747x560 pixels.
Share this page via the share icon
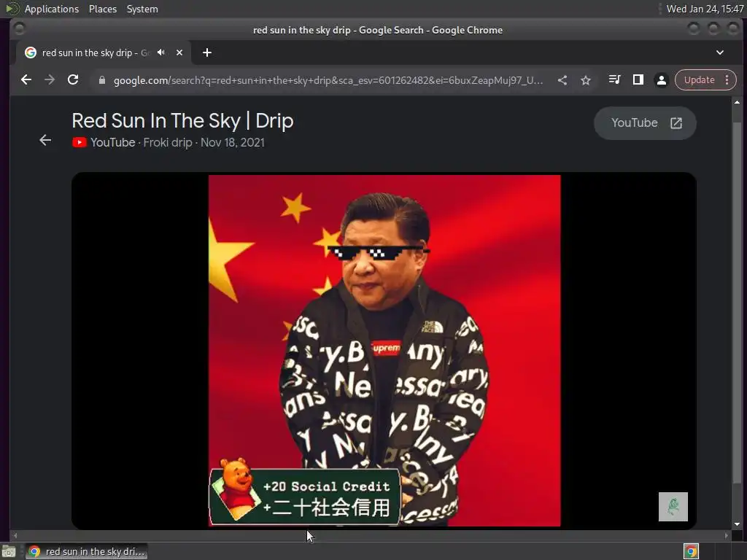(x=562, y=80)
